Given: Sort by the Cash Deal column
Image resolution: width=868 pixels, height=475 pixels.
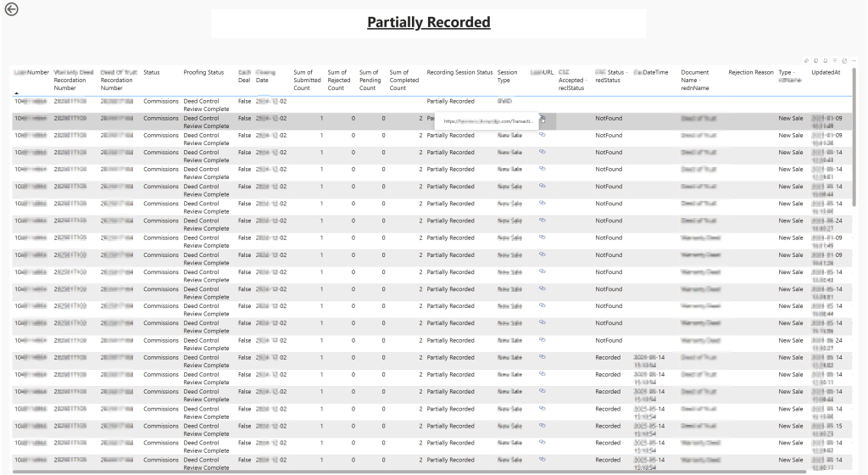Looking at the screenshot, I should point(244,76).
